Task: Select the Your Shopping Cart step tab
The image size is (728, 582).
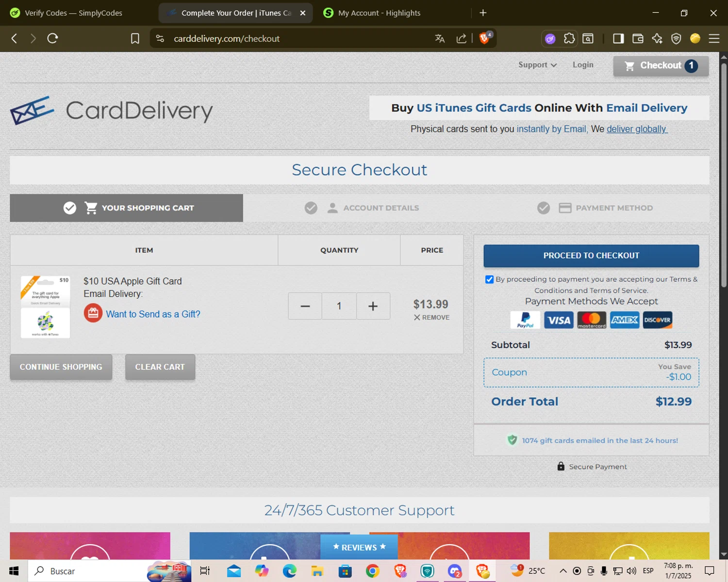Action: (126, 208)
